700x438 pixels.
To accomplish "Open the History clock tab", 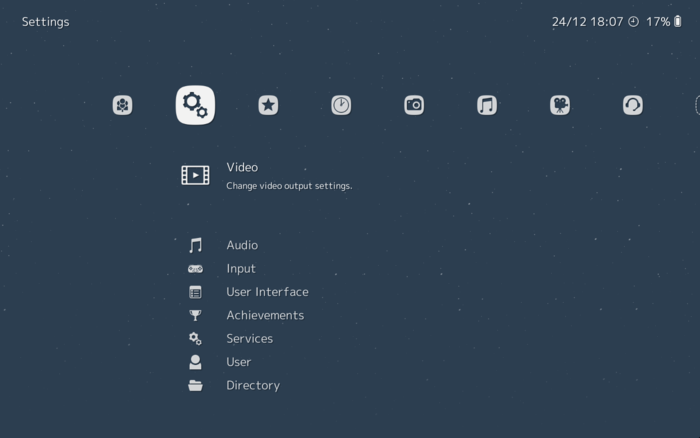I will 341,105.
